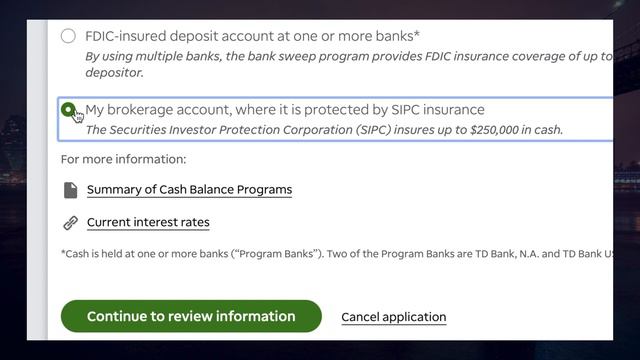Screen dimensions: 640x360
Task: Open the Summary of Cash Balance Programs link
Action: (x=189, y=190)
